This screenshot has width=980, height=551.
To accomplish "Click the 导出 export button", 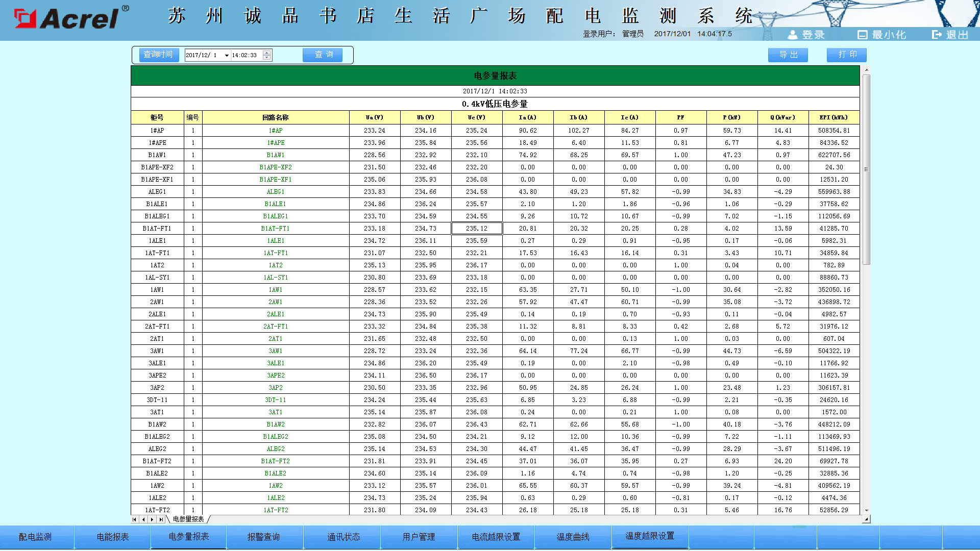I will [788, 55].
